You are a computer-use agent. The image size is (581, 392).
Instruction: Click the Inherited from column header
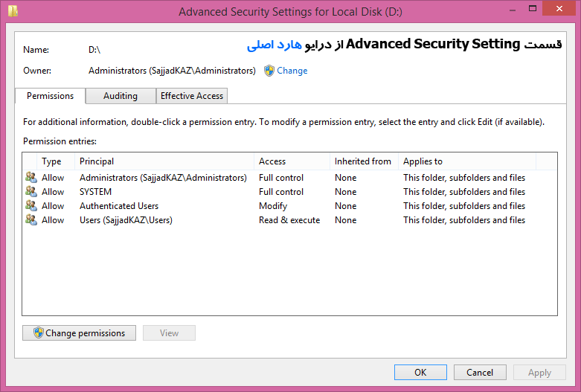(x=364, y=161)
